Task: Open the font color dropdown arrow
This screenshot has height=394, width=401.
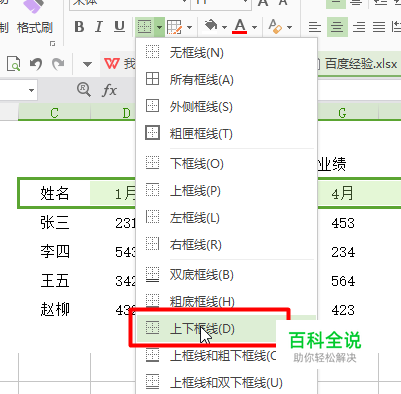Action: pos(254,27)
